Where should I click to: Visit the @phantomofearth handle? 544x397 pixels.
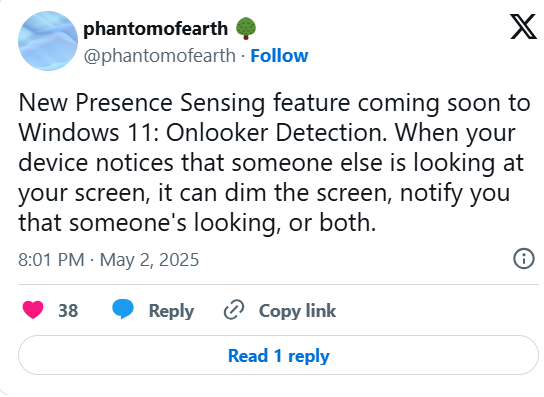pyautogui.click(x=160, y=56)
